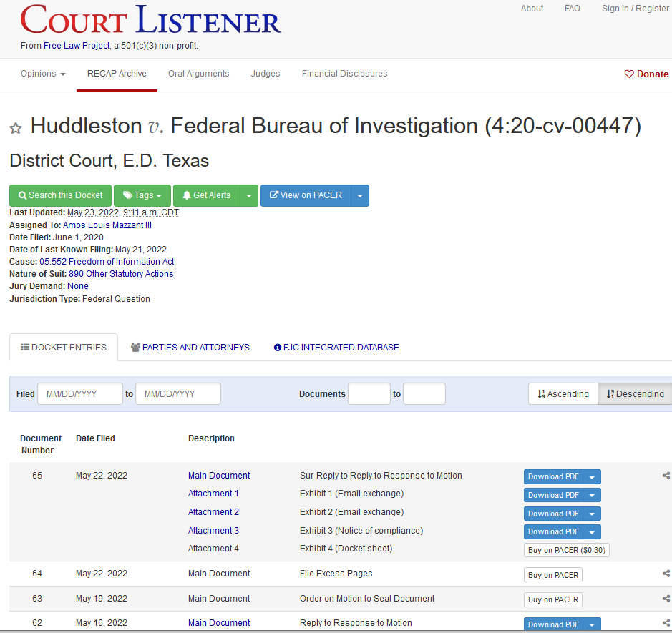
Task: Click the share icon for document 63
Action: 666,598
